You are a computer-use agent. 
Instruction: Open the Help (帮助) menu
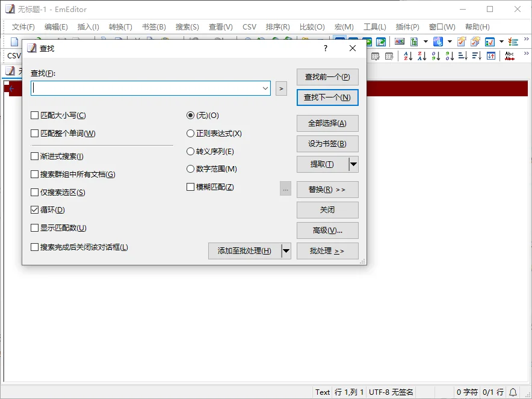pos(477,27)
